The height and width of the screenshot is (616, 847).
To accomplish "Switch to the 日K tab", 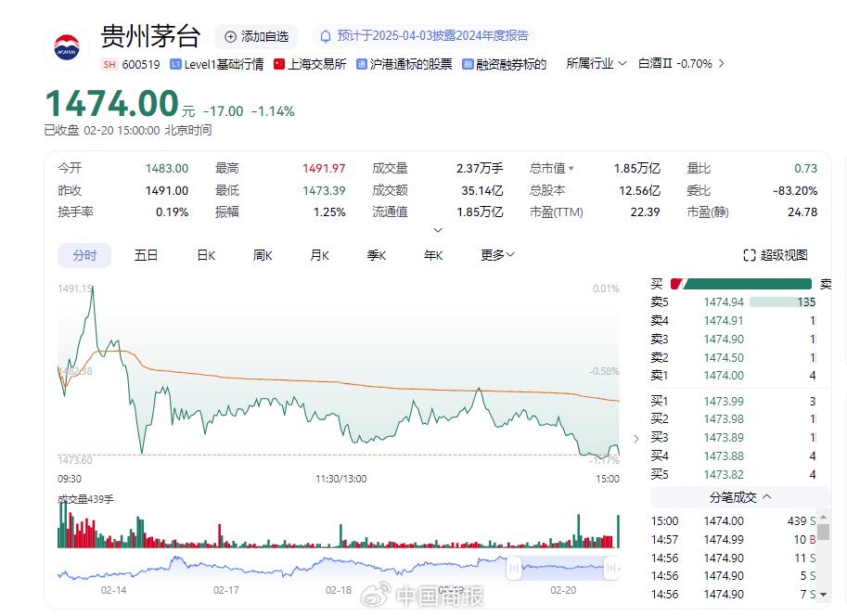I will [x=206, y=255].
